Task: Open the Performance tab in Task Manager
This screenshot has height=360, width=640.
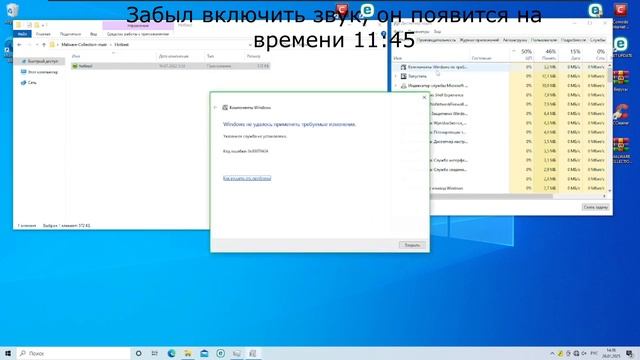Action: [436, 40]
